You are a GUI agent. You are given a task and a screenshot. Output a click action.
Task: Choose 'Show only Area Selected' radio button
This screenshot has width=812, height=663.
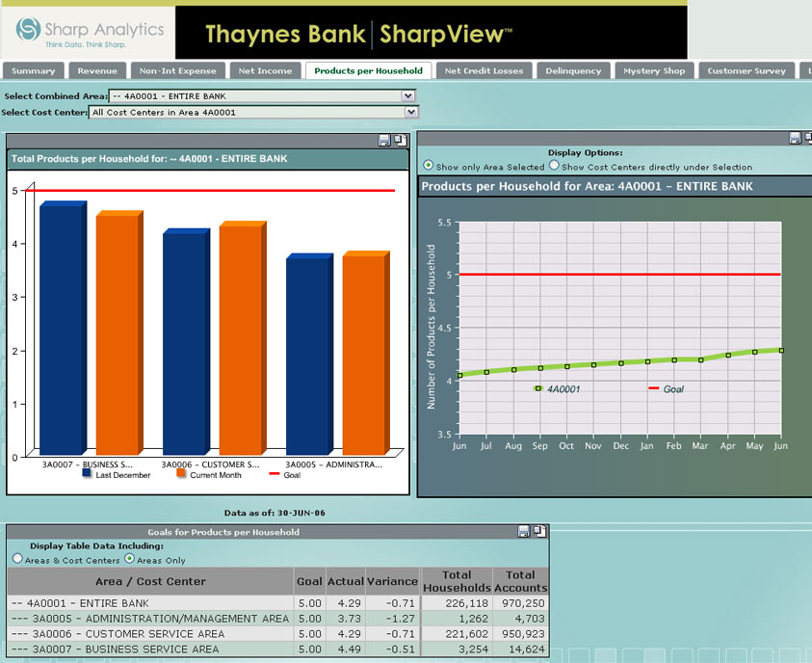(x=429, y=166)
